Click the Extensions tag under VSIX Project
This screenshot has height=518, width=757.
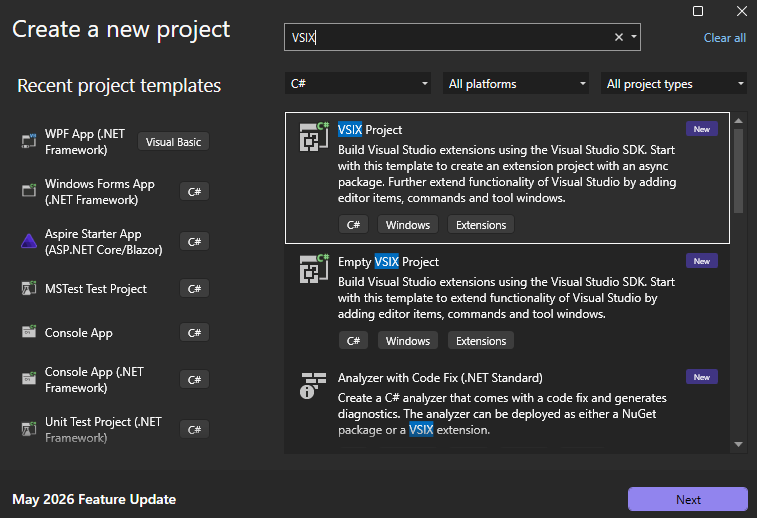(x=481, y=225)
